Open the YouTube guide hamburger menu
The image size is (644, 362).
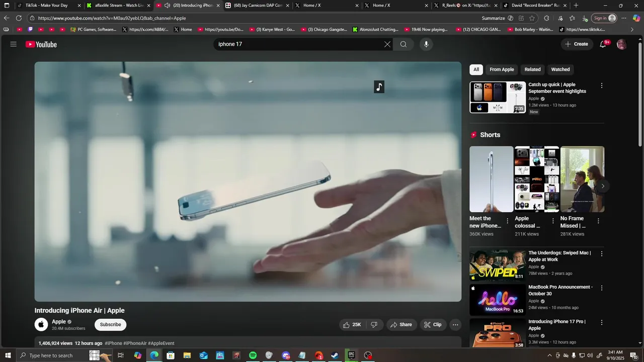(x=14, y=44)
